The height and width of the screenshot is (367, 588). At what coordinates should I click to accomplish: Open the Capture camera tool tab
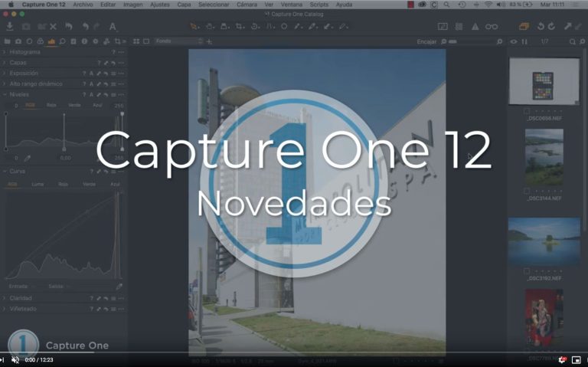pos(18,41)
